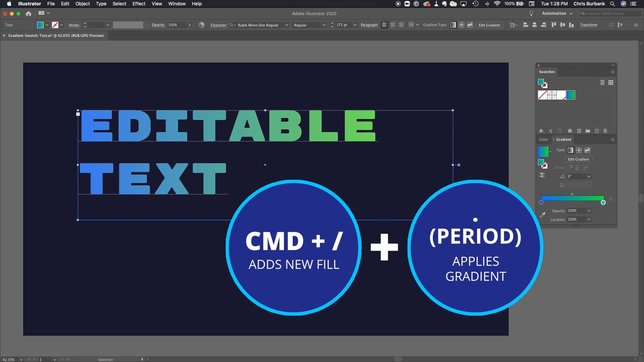Click the Recolor Artwork wheel icon

pyautogui.click(x=201, y=25)
